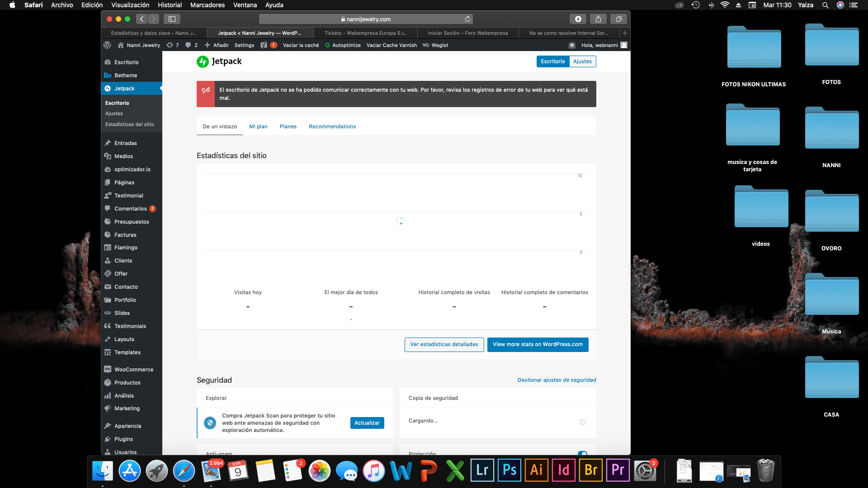Open Comentarios in the sidebar
Screen dimensions: 868x488
pyautogui.click(x=132, y=209)
